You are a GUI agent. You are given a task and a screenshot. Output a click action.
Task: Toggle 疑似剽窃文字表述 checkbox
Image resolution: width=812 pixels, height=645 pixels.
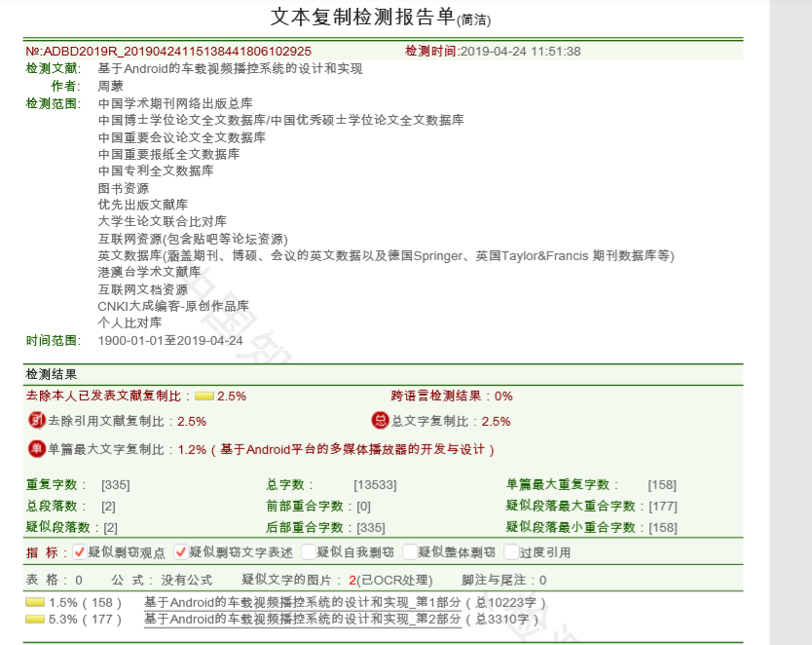181,551
